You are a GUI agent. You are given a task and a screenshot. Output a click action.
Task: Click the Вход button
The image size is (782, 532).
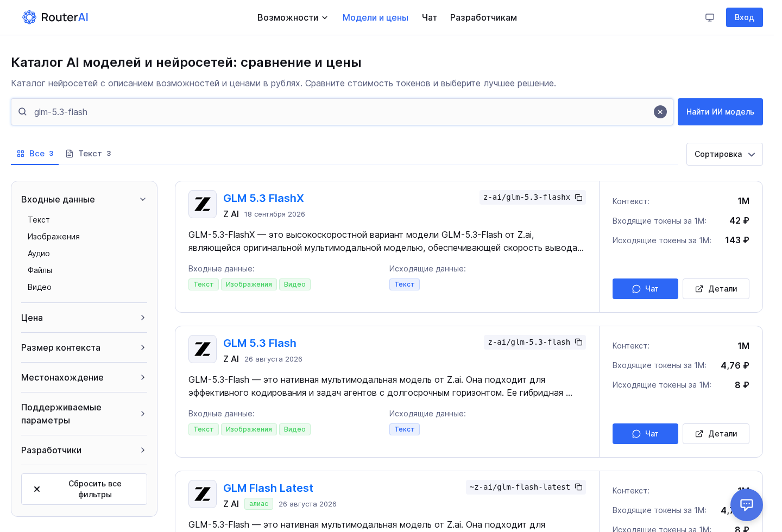click(x=745, y=17)
